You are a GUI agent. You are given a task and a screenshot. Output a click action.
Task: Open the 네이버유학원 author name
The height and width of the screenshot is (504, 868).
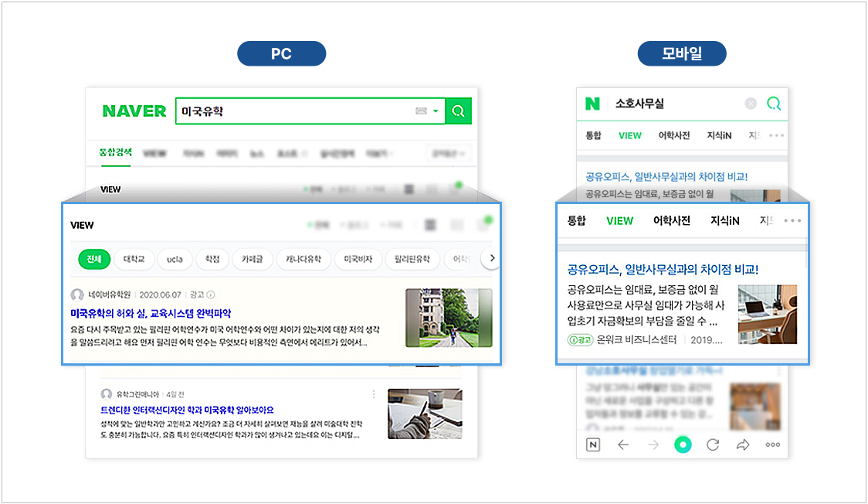coord(109,295)
